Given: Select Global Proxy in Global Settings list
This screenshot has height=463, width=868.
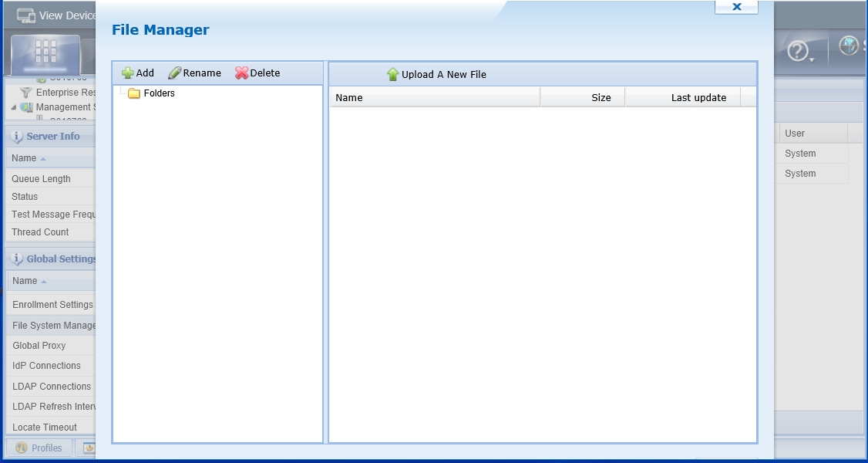Looking at the screenshot, I should point(39,346).
